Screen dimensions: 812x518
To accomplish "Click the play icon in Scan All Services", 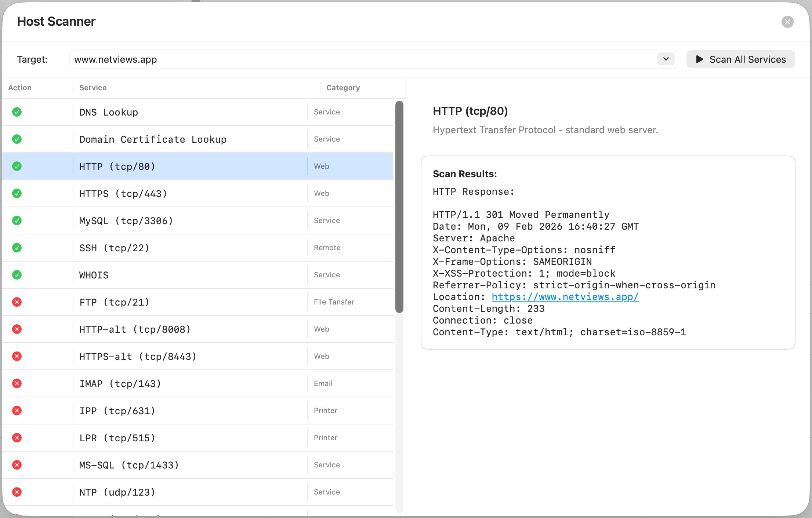I will [x=700, y=59].
